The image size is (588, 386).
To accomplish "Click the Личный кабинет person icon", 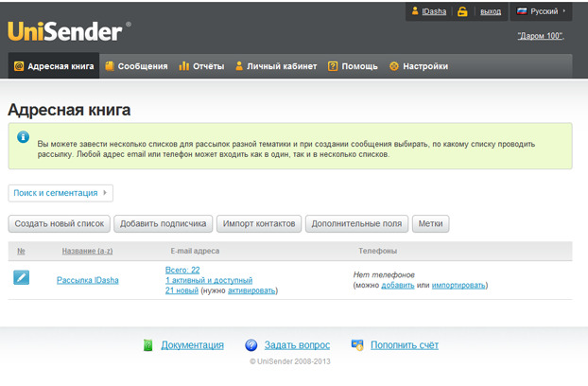I will (239, 66).
